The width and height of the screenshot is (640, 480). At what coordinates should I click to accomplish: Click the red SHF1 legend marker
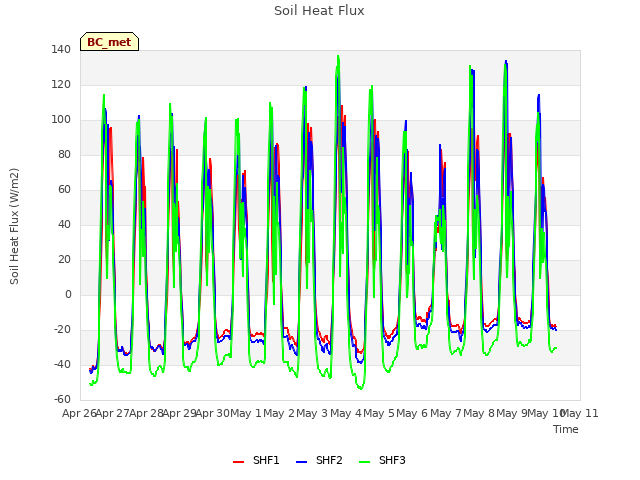[x=238, y=462]
